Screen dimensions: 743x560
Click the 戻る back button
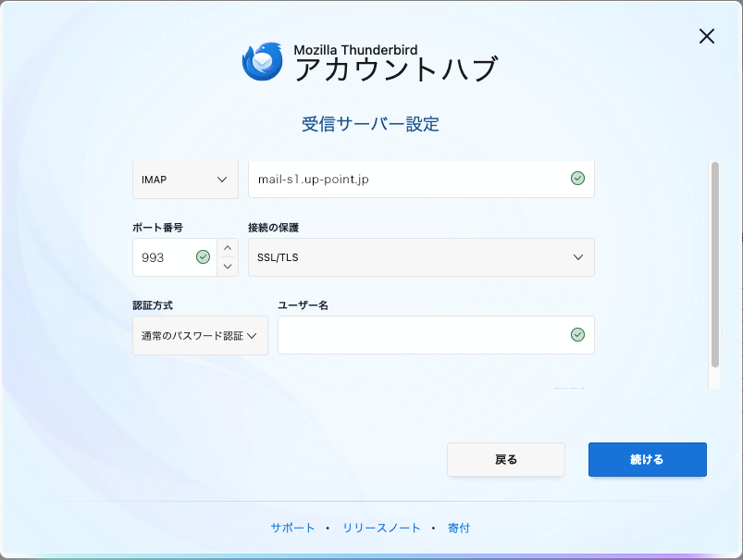[x=505, y=459]
